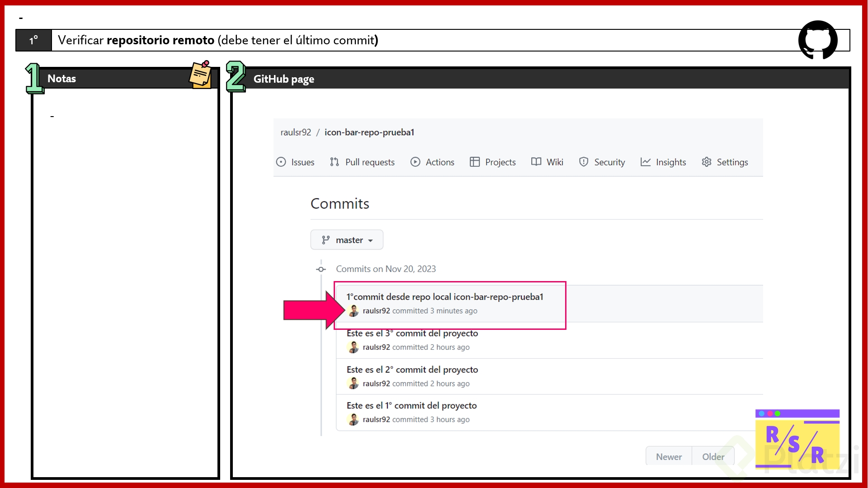Open commit 'Este es el 2° commit del proyecto'
The height and width of the screenshot is (488, 868).
click(x=412, y=370)
